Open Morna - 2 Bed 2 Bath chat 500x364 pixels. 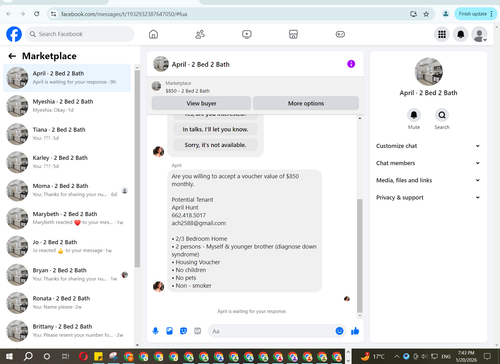[67, 190]
